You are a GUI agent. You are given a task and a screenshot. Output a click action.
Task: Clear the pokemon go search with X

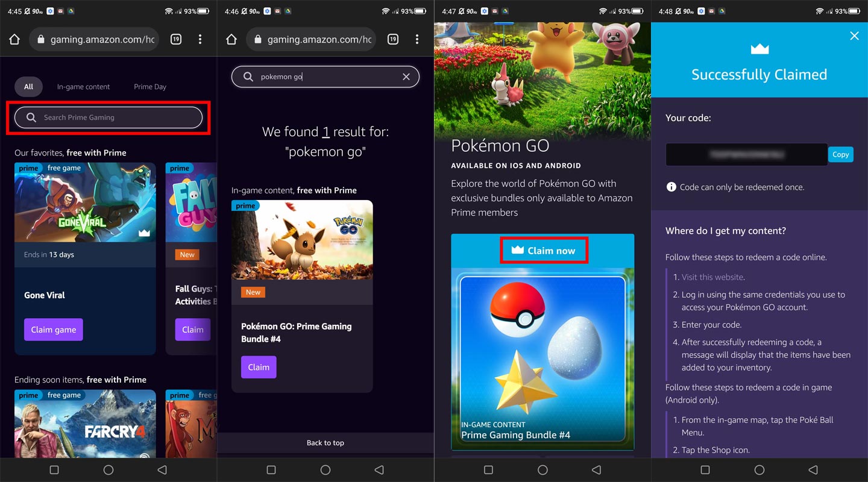pos(406,77)
